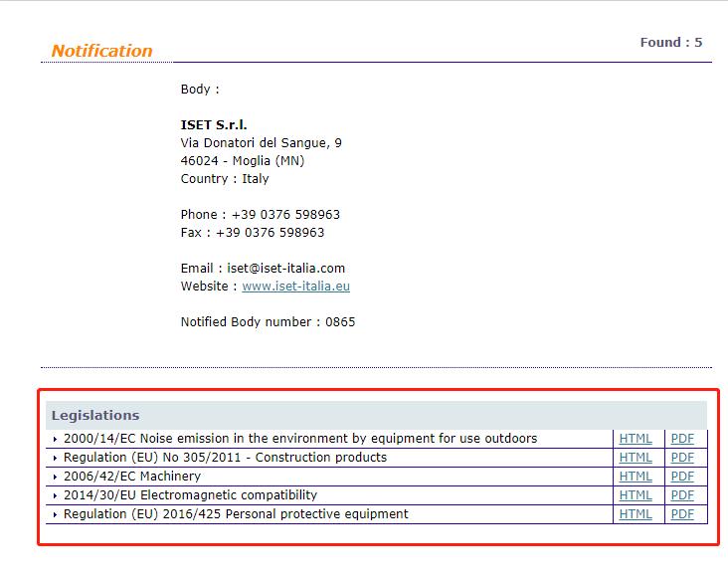Open PDF for Regulation 305/2011 Construction products

point(682,458)
